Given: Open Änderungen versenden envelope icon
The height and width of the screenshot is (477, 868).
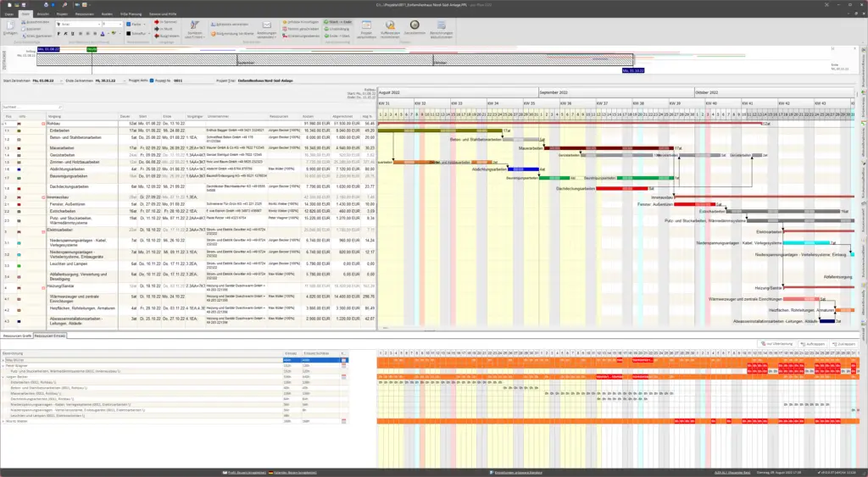Looking at the screenshot, I should click(x=266, y=25).
